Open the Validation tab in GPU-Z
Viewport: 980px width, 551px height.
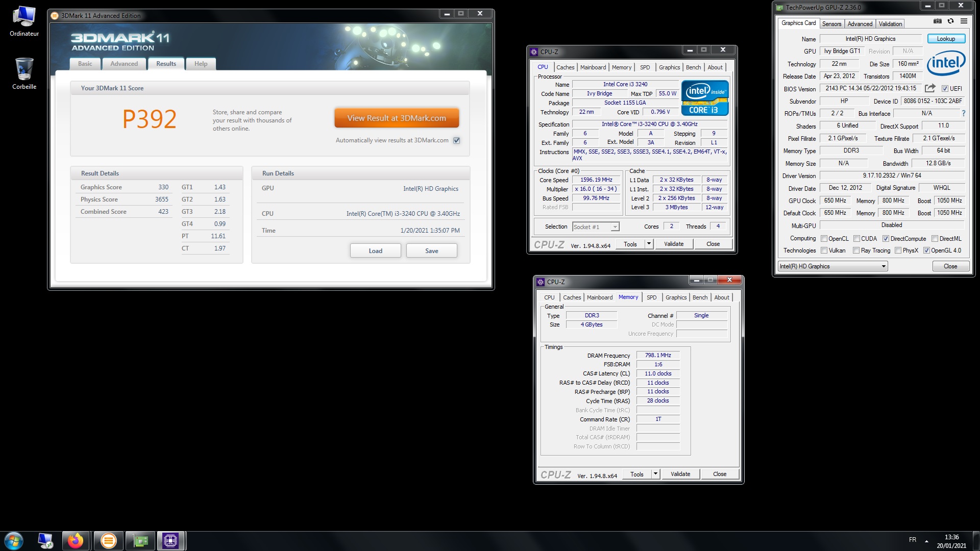[890, 24]
